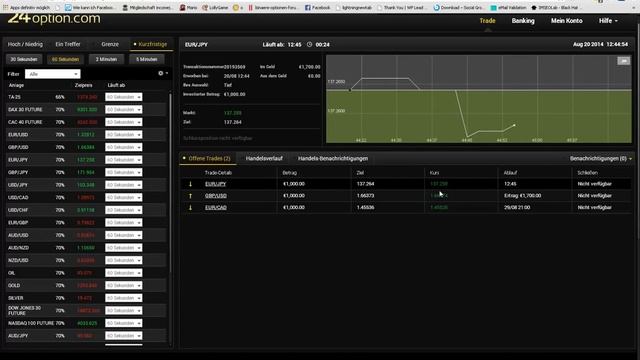This screenshot has height=360, width=640.
Task: Open the EUR/CAD trade link
Action: [x=216, y=207]
